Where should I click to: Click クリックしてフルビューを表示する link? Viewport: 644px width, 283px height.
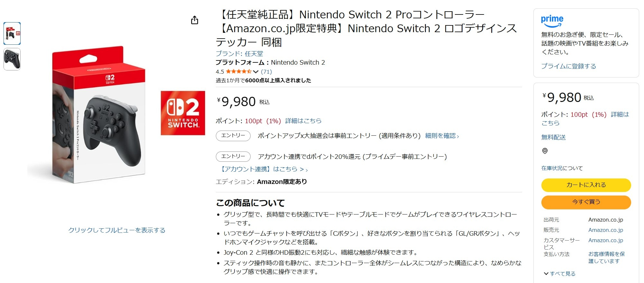point(117,230)
